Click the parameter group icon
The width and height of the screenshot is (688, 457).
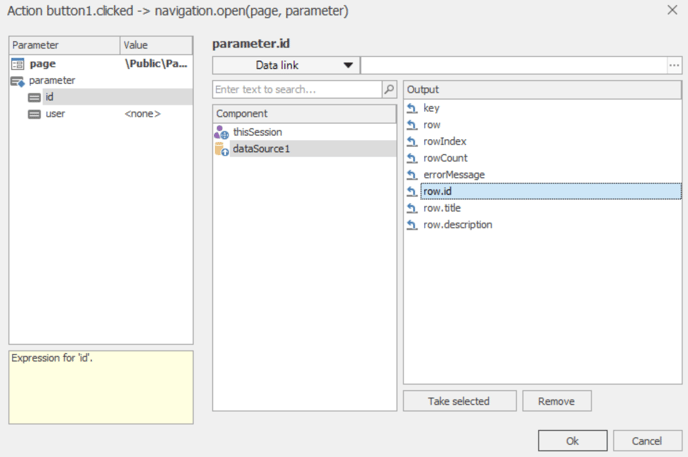pos(18,81)
